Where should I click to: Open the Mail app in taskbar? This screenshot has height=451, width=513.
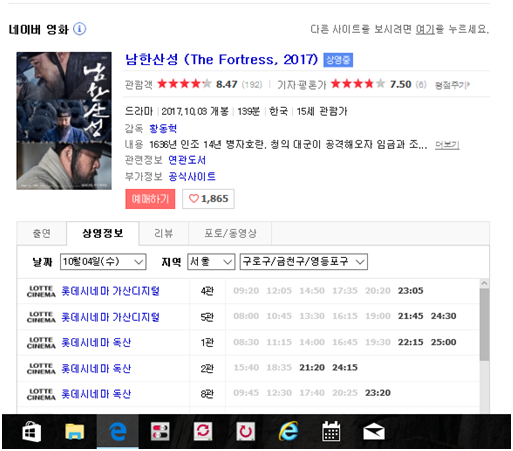[374, 432]
